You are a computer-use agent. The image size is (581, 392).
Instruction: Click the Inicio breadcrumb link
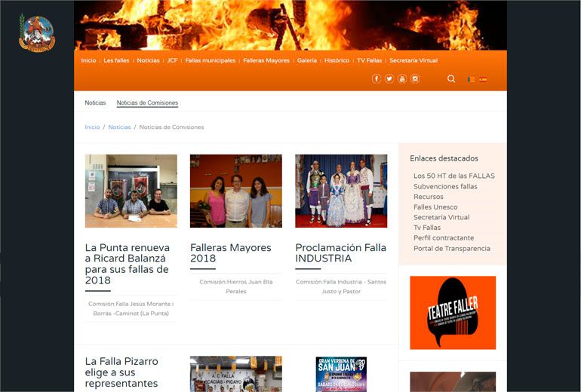coord(92,127)
